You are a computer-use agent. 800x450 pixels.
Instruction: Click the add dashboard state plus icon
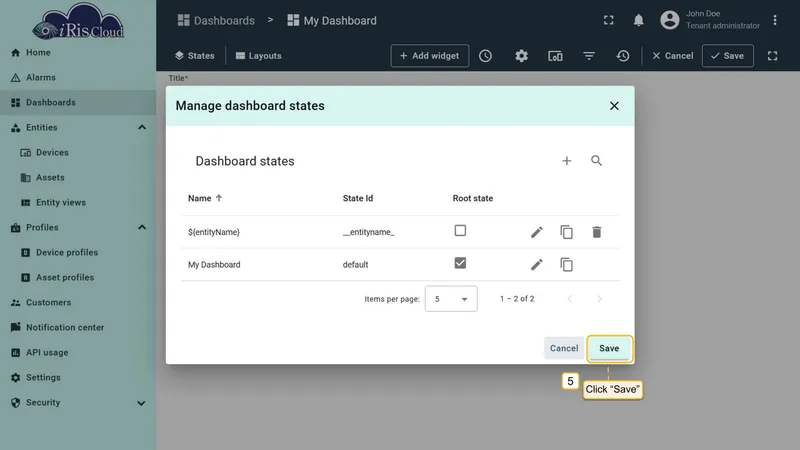[566, 161]
